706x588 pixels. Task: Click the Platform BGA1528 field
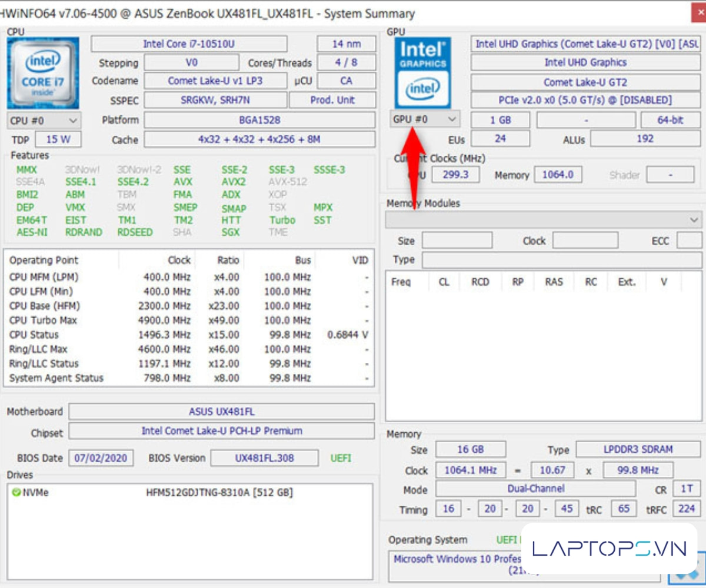[x=259, y=120]
